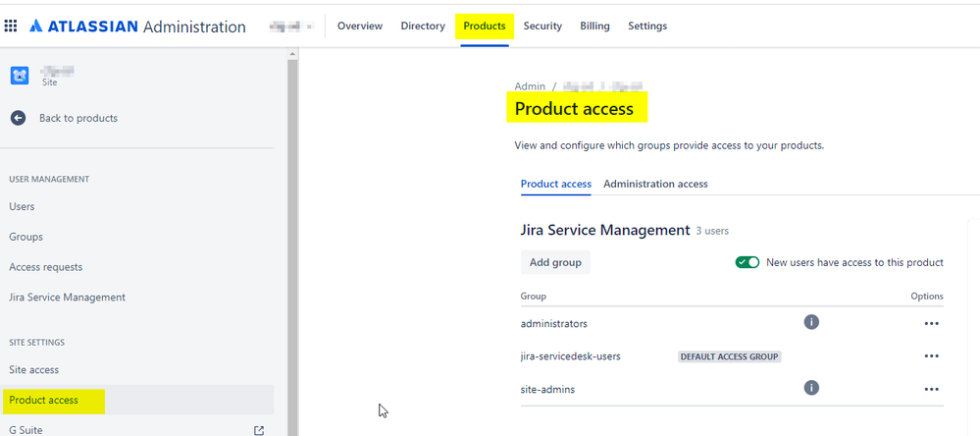Click the Group column header
The image size is (980, 436).
click(x=533, y=297)
